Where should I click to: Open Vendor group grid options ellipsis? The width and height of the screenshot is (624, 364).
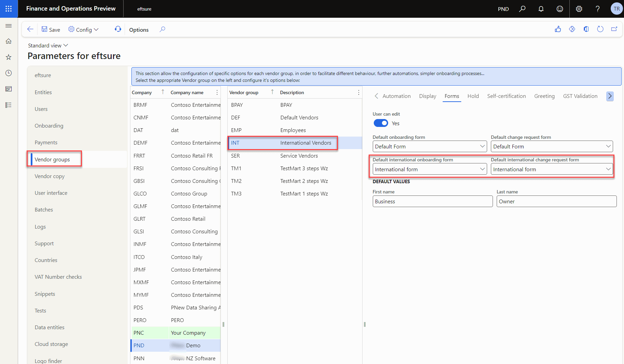tap(358, 92)
